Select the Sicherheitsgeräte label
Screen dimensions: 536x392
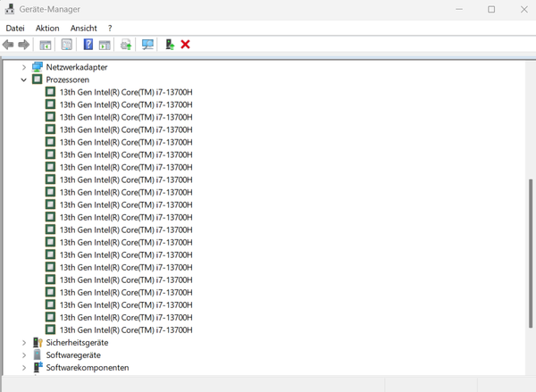[x=77, y=343]
